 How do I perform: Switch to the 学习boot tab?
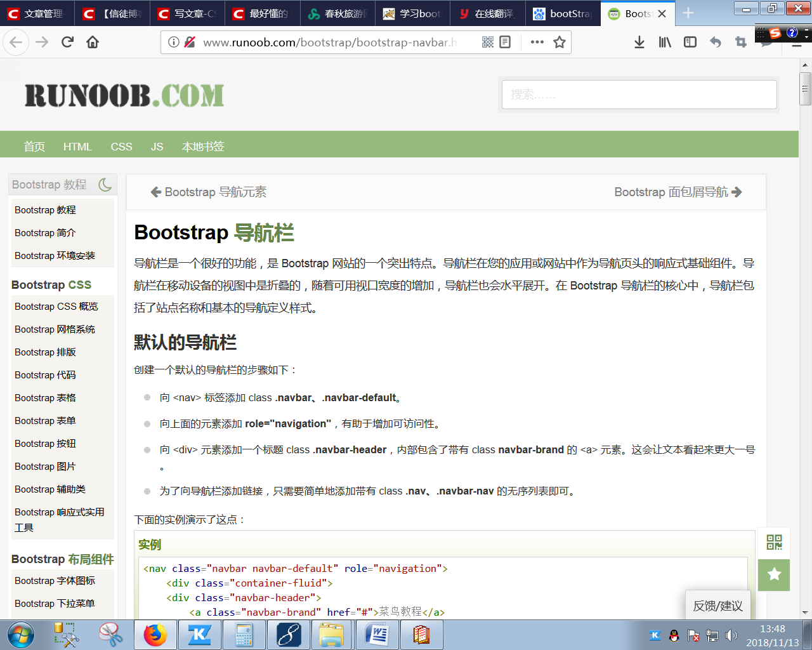tap(412, 13)
